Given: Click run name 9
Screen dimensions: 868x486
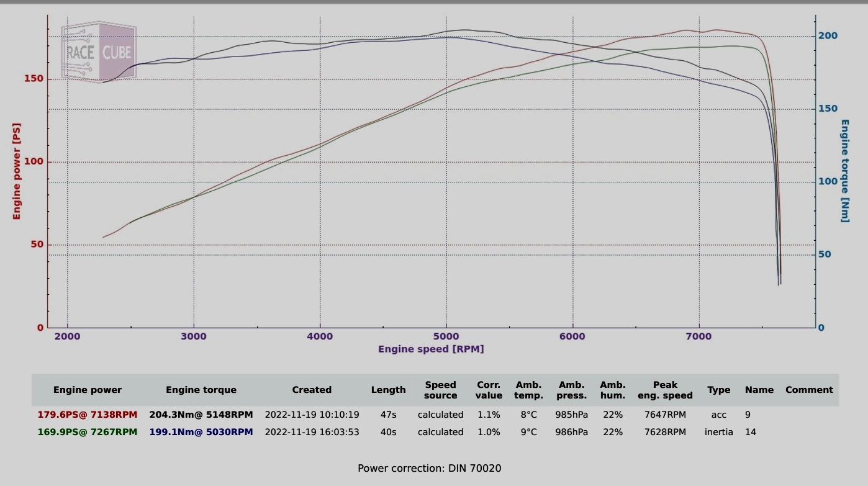Looking at the screenshot, I should click(x=748, y=414).
